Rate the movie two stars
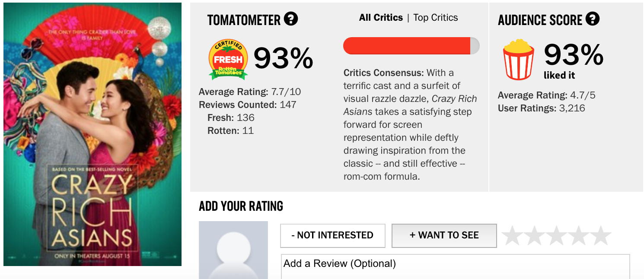Viewport: 644px width, 279px height. click(x=535, y=236)
